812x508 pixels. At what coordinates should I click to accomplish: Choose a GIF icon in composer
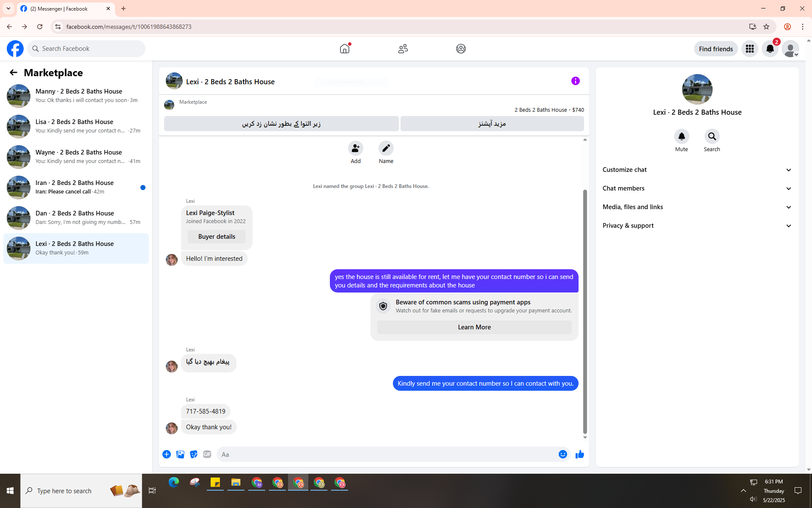pyautogui.click(x=207, y=454)
